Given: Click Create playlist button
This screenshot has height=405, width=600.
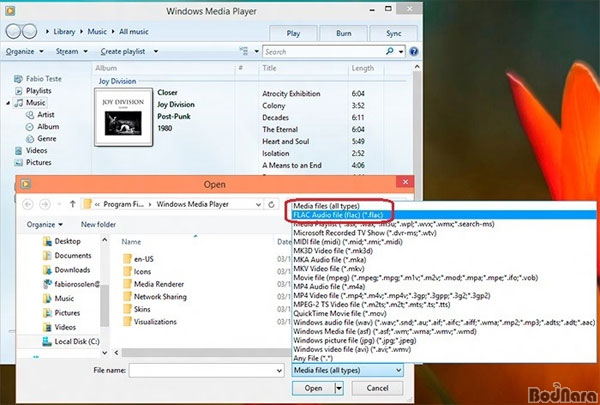Looking at the screenshot, I should [x=123, y=51].
